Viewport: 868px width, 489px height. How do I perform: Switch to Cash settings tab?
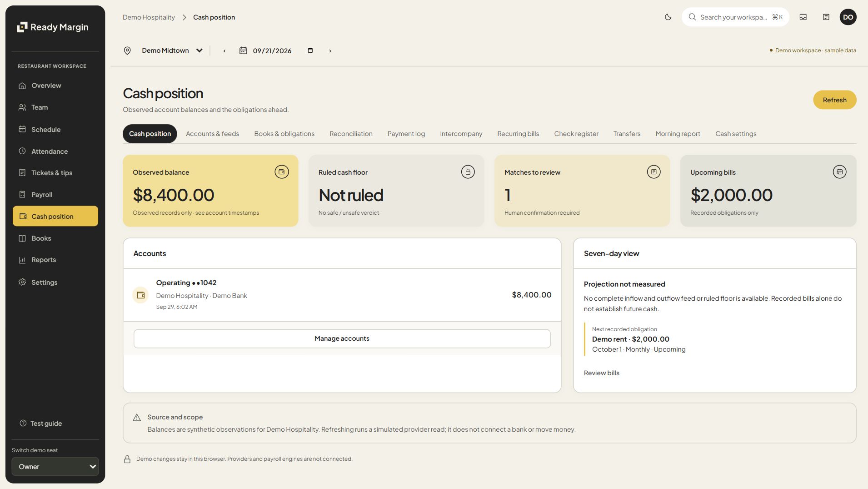[736, 134]
